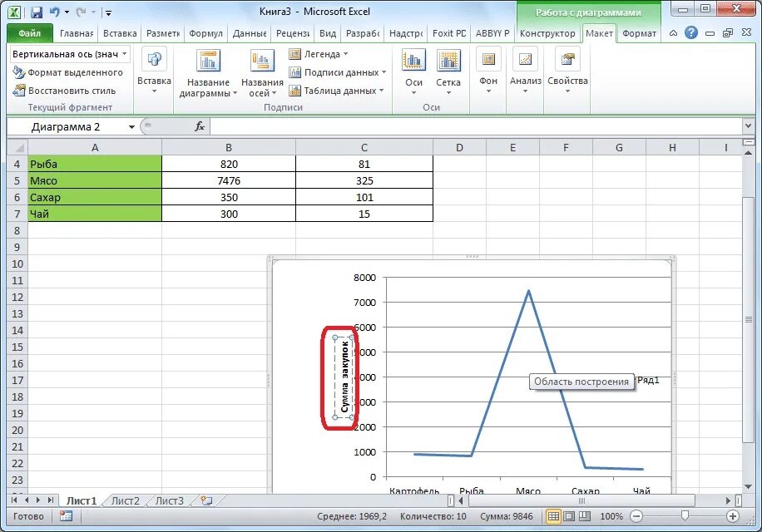Click the Select All corner button
This screenshot has height=532, width=762.
point(17,147)
